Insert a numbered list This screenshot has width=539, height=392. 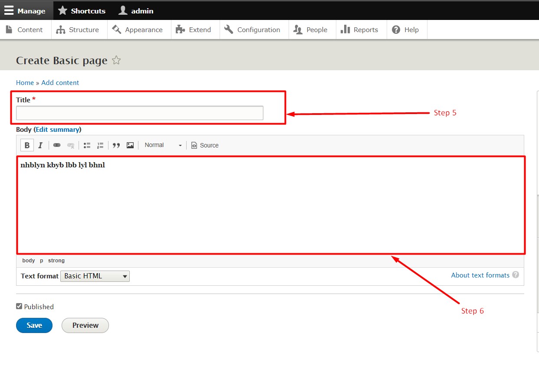click(100, 145)
